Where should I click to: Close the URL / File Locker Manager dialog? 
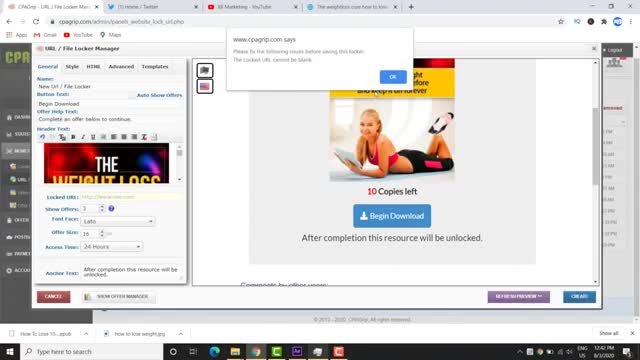pyautogui.click(x=594, y=49)
